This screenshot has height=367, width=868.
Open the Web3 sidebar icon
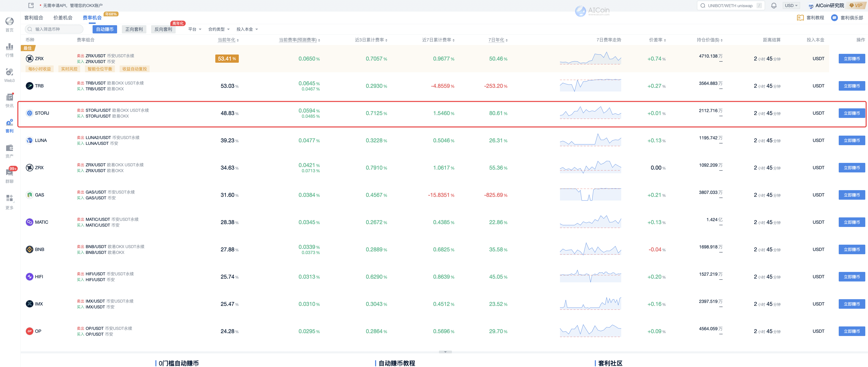coord(9,72)
